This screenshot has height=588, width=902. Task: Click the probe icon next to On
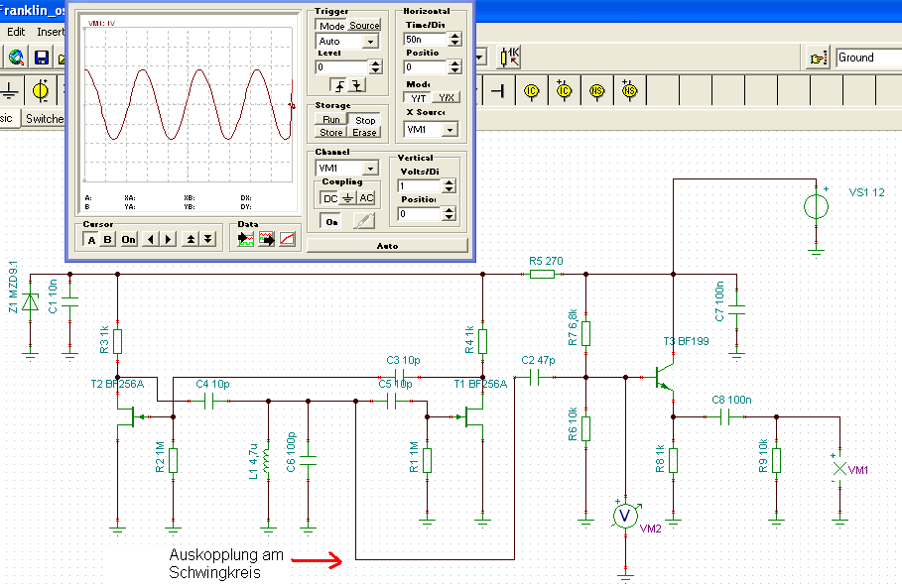pyautogui.click(x=363, y=221)
